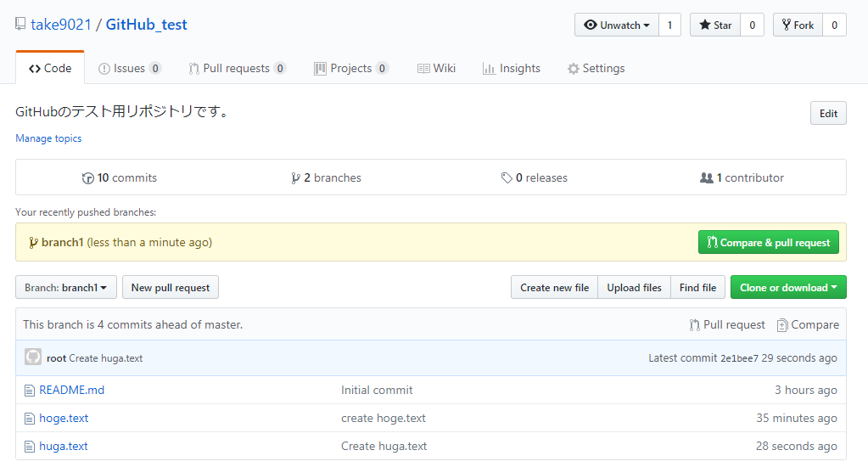Viewport: 868px width, 467px height.
Task: Click the repository description text
Action: 122,111
